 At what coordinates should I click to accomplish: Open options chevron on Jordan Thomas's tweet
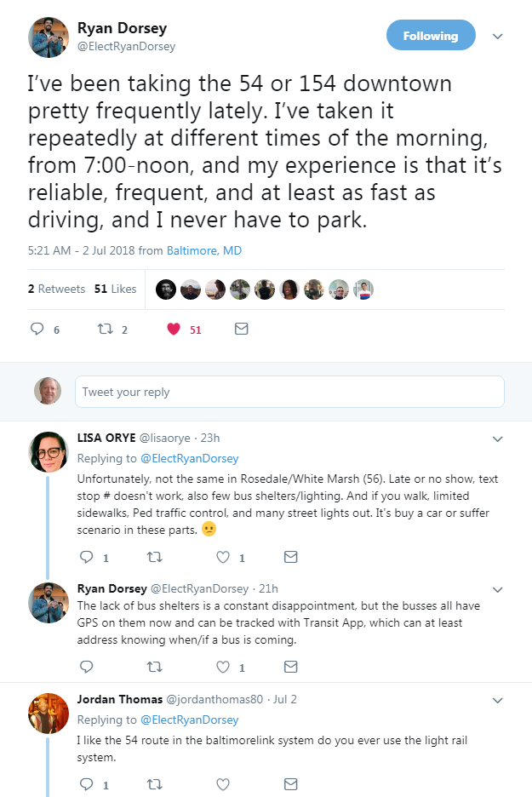498,700
